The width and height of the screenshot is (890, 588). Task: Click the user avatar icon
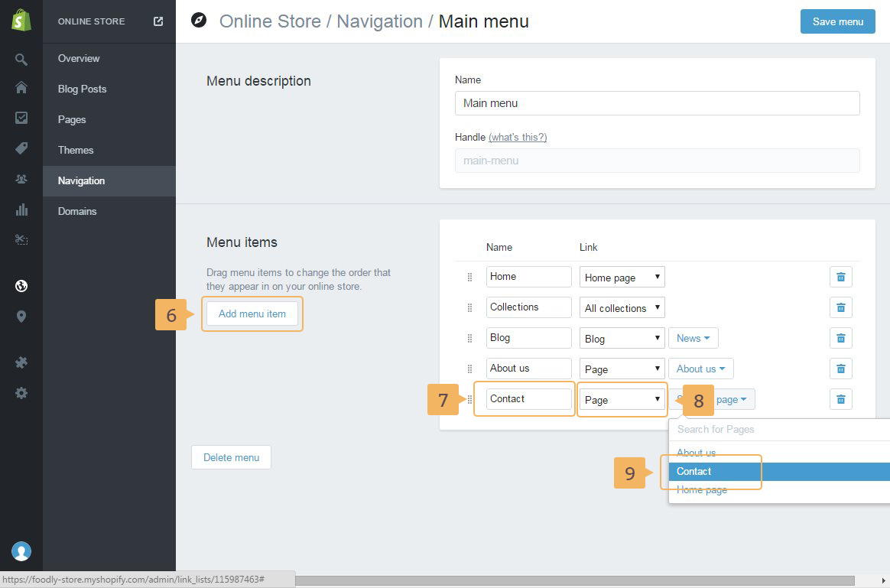pos(21,551)
